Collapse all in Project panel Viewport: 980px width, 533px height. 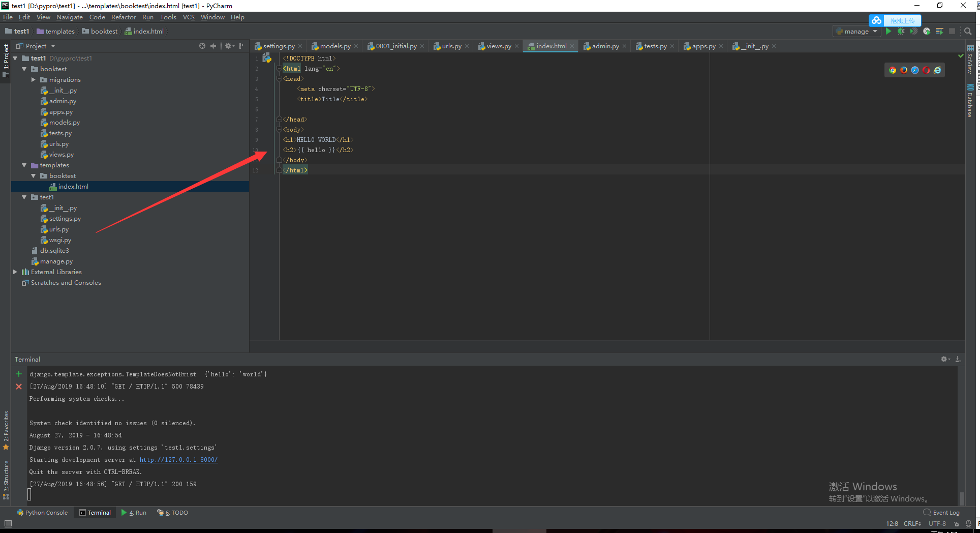tap(213, 46)
